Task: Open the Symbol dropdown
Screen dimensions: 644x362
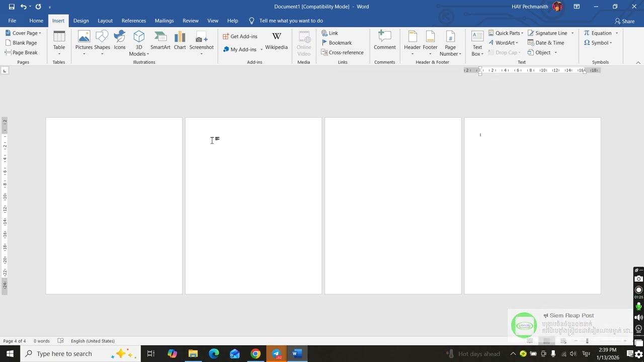Action: [x=598, y=43]
